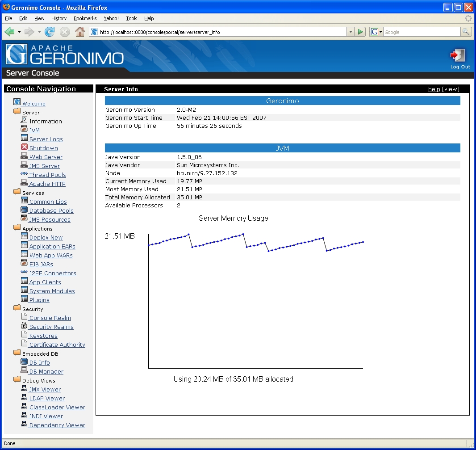The image size is (476, 450).
Task: Reload the page with the refresh icon
Action: pyautogui.click(x=50, y=32)
